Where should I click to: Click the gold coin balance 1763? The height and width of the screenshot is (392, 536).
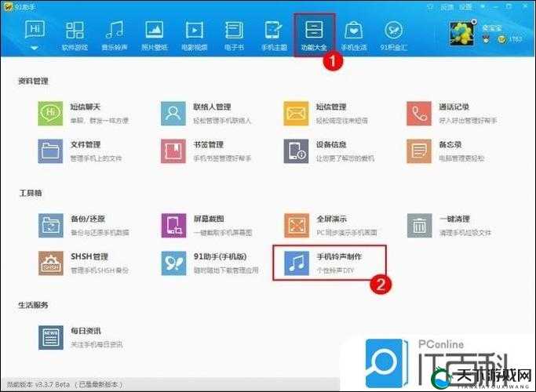[x=510, y=39]
